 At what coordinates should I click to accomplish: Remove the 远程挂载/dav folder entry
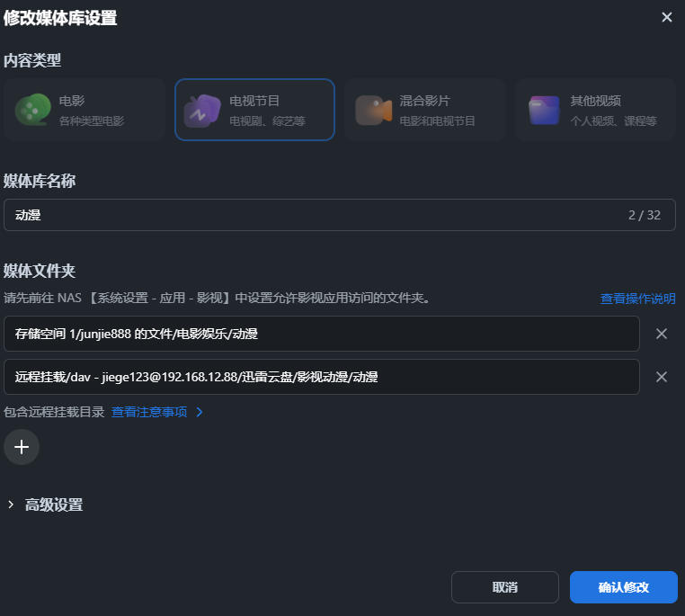point(662,377)
